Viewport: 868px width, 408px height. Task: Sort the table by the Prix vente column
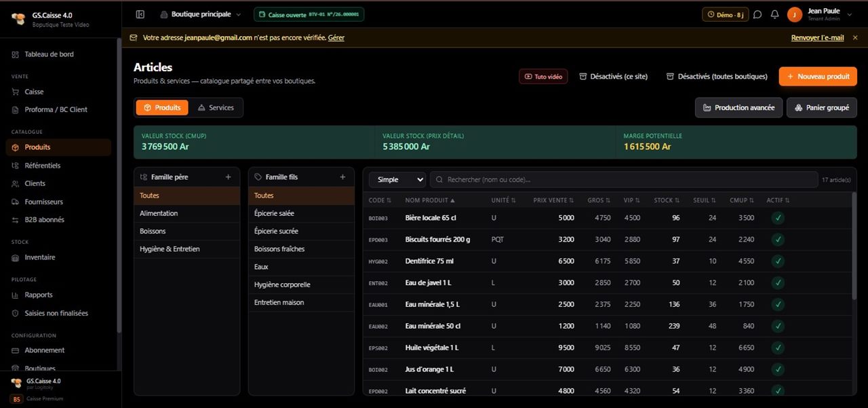553,200
